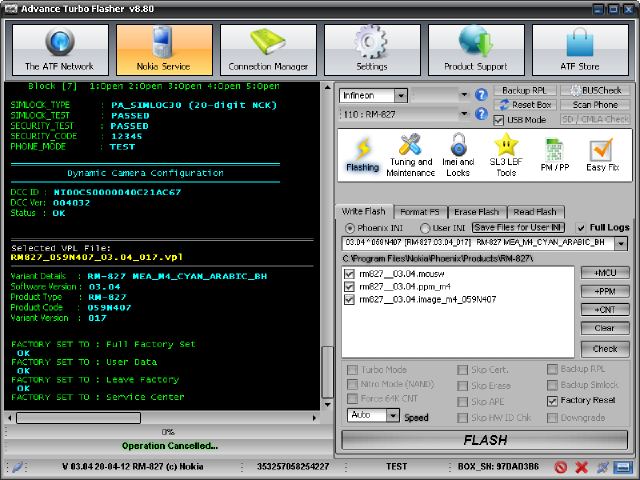Click the Backup RPL button
The height and width of the screenshot is (480, 640).
pos(524,90)
